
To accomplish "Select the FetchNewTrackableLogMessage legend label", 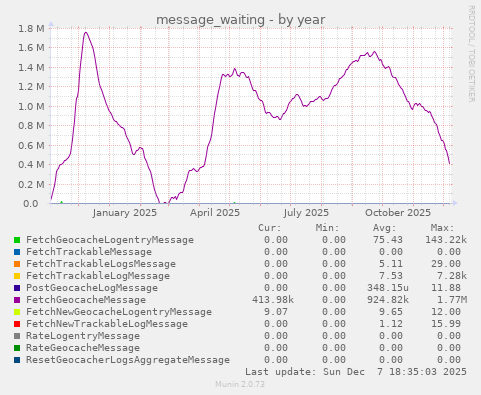I will click(x=107, y=324).
